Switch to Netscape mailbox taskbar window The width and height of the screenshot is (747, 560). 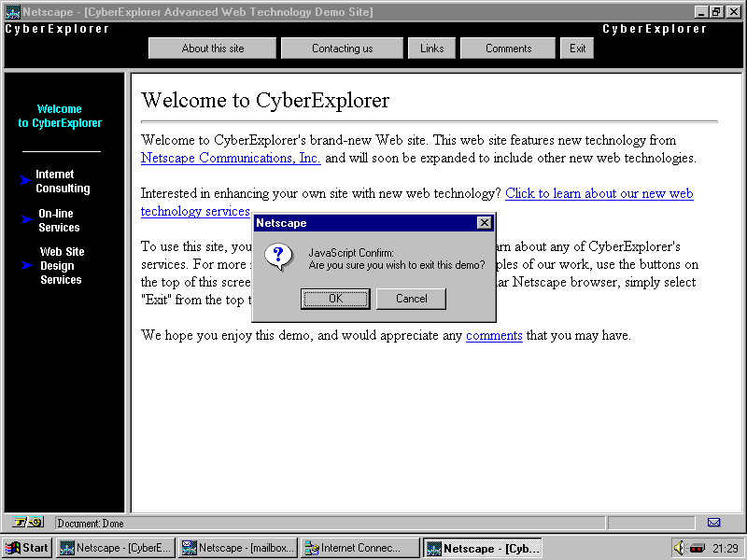coord(238,548)
